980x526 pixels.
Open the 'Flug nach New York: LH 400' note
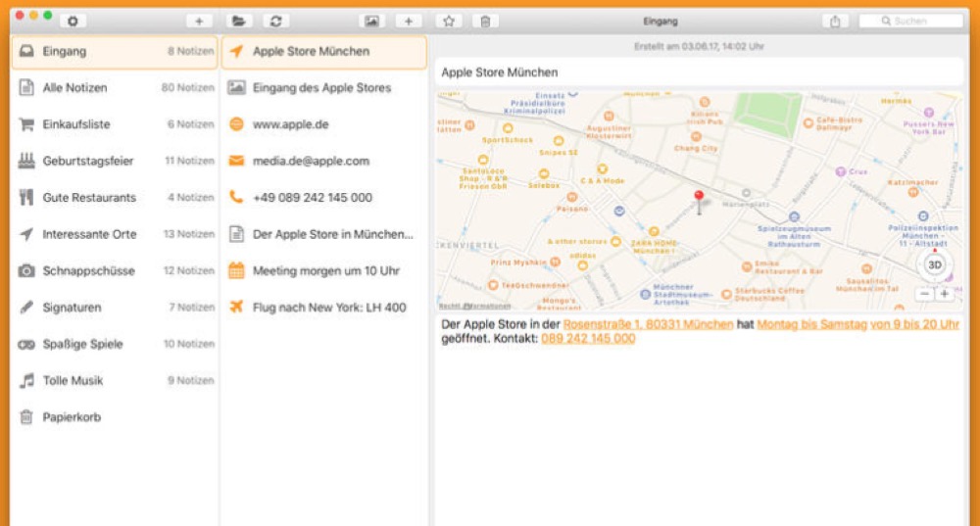coord(328,308)
